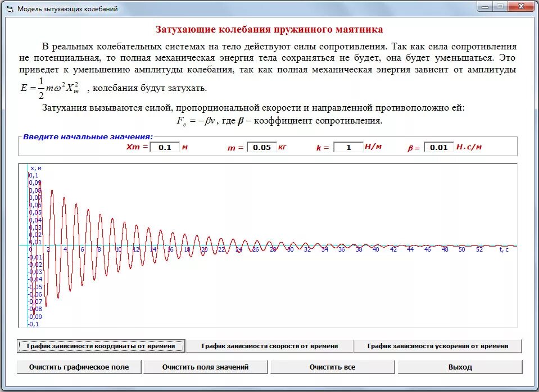The height and width of the screenshot is (392, 539).
Task: Minimize the Модель затухающих колебаний window
Action: (x=485, y=7)
